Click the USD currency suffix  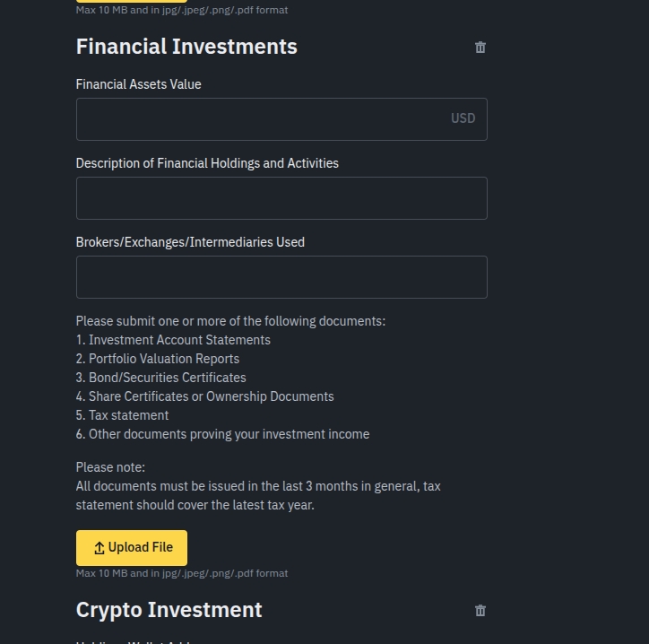coord(463,118)
